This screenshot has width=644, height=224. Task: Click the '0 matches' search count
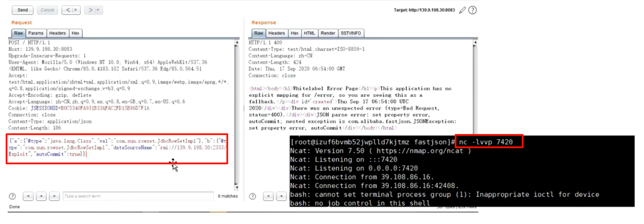228,196
